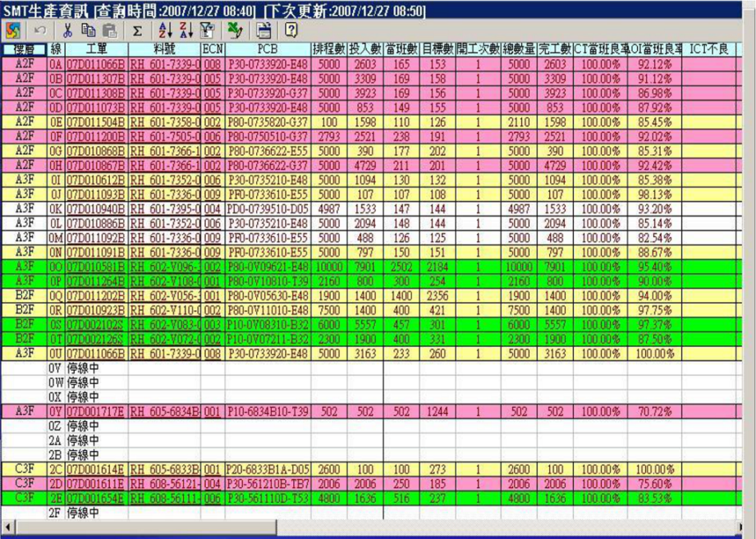The image size is (756, 539).
Task: Toggle the AutoFilter funnel icon
Action: tap(206, 30)
